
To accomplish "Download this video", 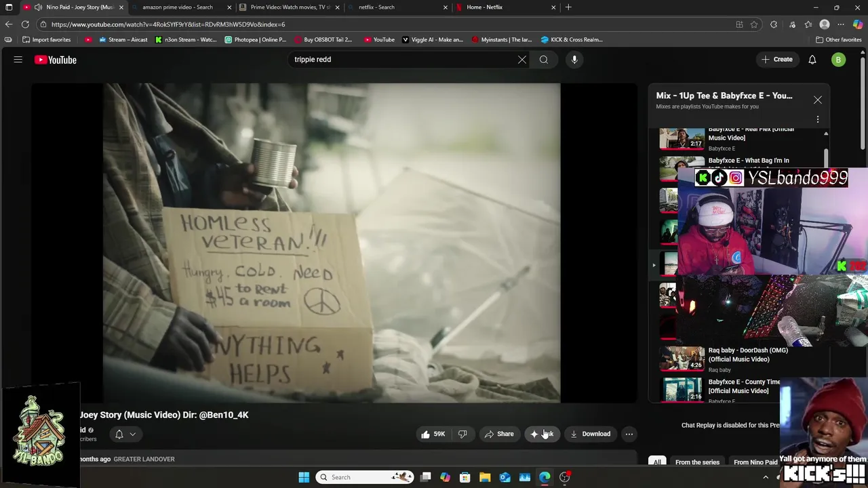I will click(x=590, y=434).
